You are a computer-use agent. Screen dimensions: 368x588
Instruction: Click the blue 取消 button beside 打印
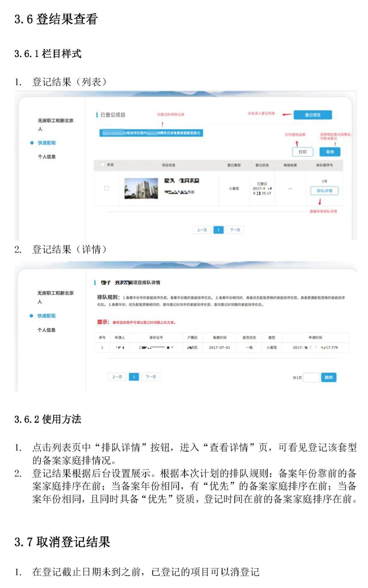pyautogui.click(x=329, y=152)
